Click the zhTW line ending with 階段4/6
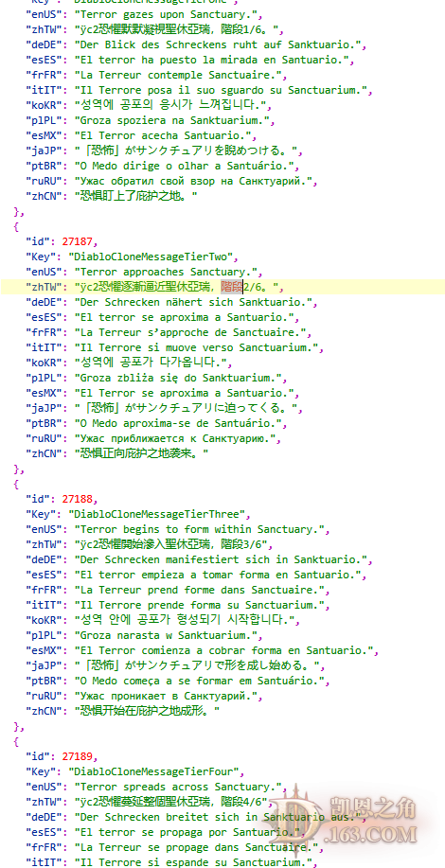 (149, 802)
